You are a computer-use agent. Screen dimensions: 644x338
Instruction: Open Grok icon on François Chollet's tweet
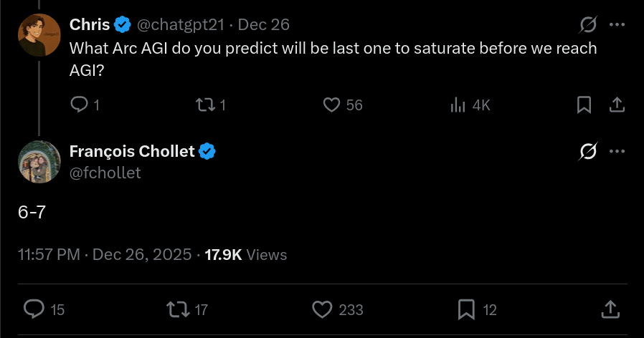[x=588, y=152]
